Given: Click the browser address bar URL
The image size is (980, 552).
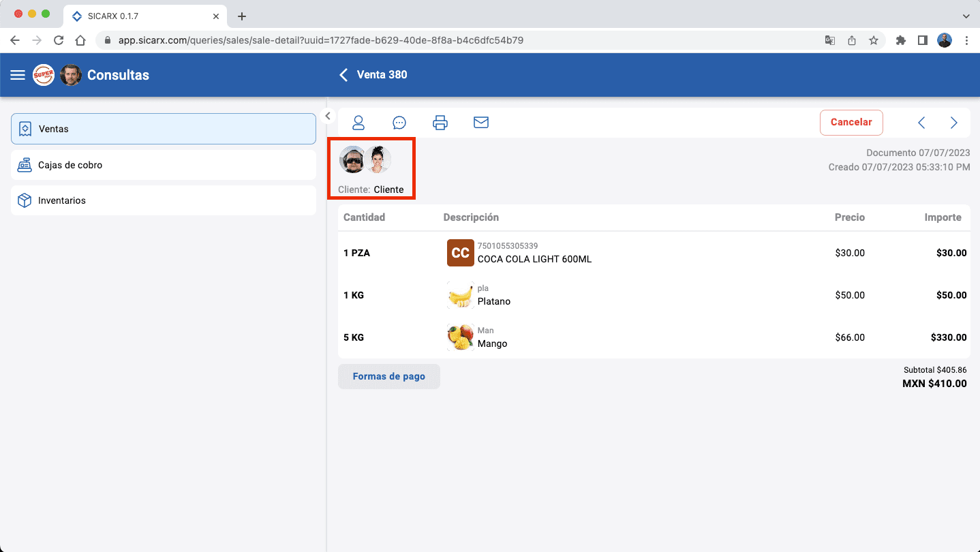Looking at the screenshot, I should (x=320, y=40).
